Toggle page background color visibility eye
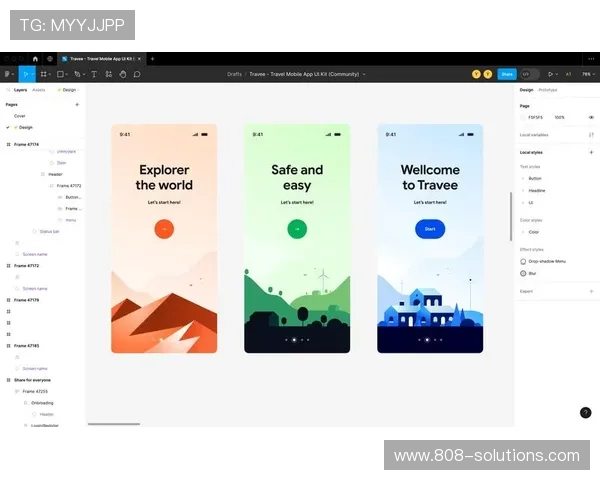This screenshot has height=480, width=600. pos(591,117)
